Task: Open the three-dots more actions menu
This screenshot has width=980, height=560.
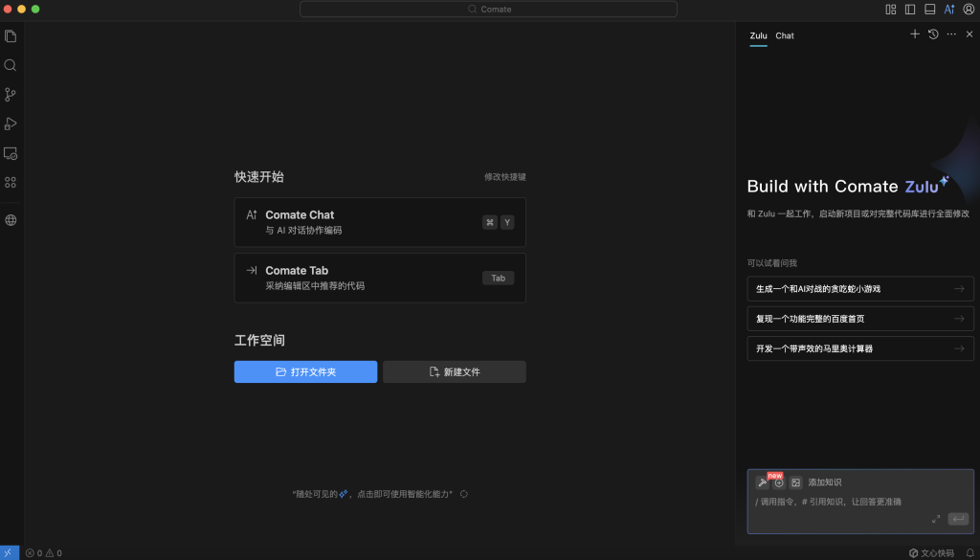Action: tap(951, 34)
